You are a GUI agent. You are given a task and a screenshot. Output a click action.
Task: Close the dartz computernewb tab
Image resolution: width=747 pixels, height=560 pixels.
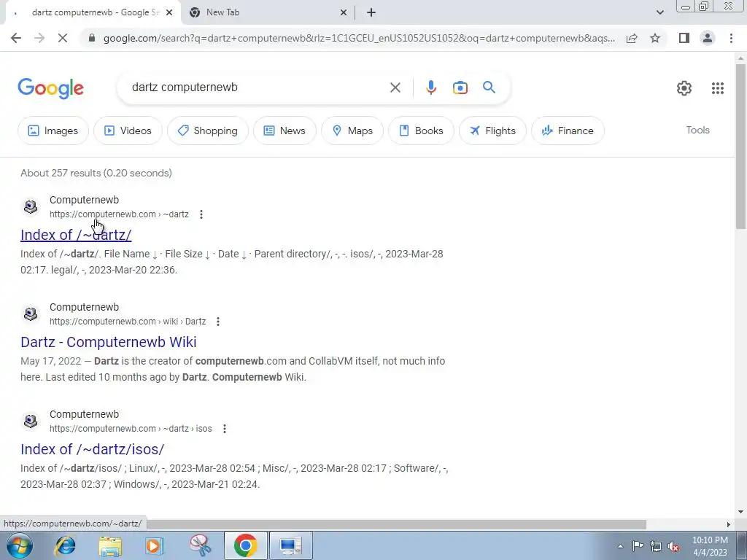(x=169, y=13)
